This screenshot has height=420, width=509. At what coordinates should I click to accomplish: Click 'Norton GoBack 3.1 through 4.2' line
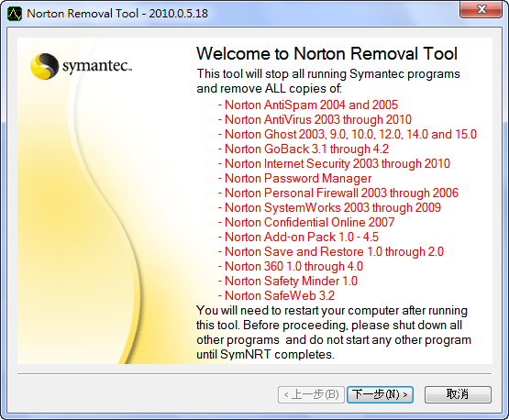click(x=304, y=149)
